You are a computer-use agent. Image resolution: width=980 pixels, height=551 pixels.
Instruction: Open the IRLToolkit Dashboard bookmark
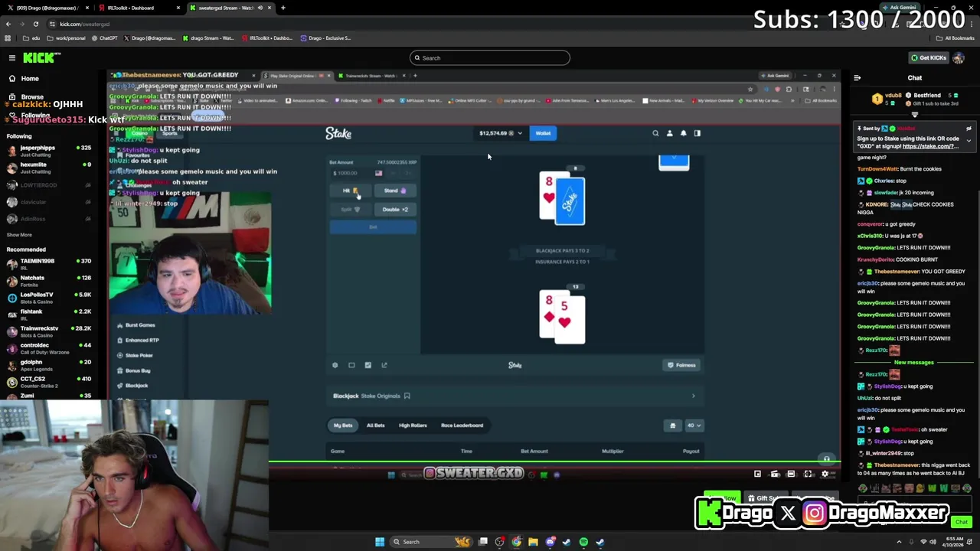tap(266, 37)
